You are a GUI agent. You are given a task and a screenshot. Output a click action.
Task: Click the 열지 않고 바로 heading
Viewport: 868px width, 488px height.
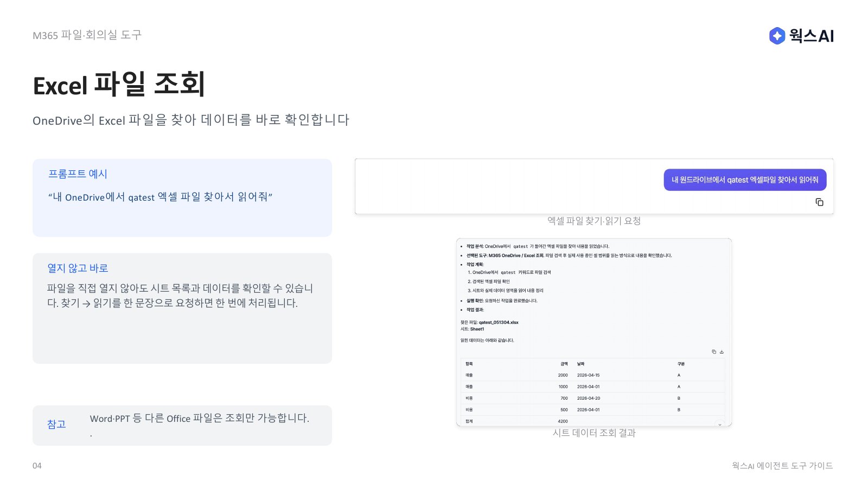click(78, 268)
